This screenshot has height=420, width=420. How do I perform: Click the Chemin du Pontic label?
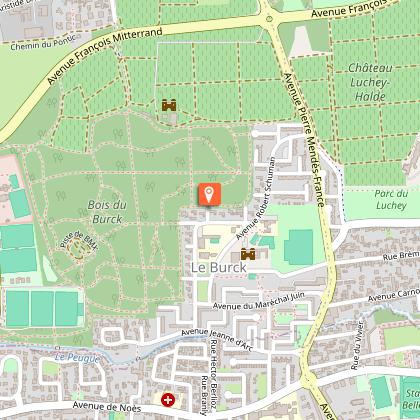tap(43, 42)
